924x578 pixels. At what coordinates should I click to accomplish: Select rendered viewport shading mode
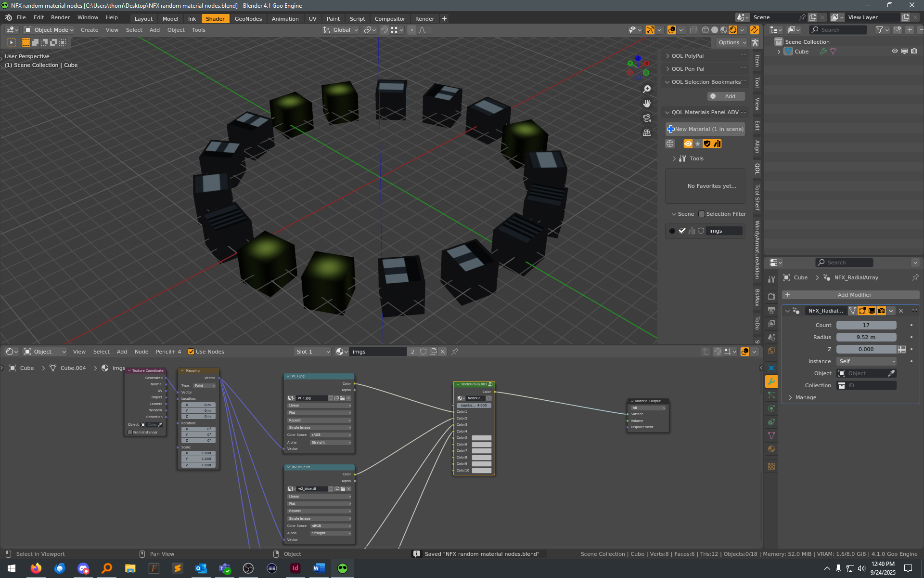pyautogui.click(x=733, y=30)
